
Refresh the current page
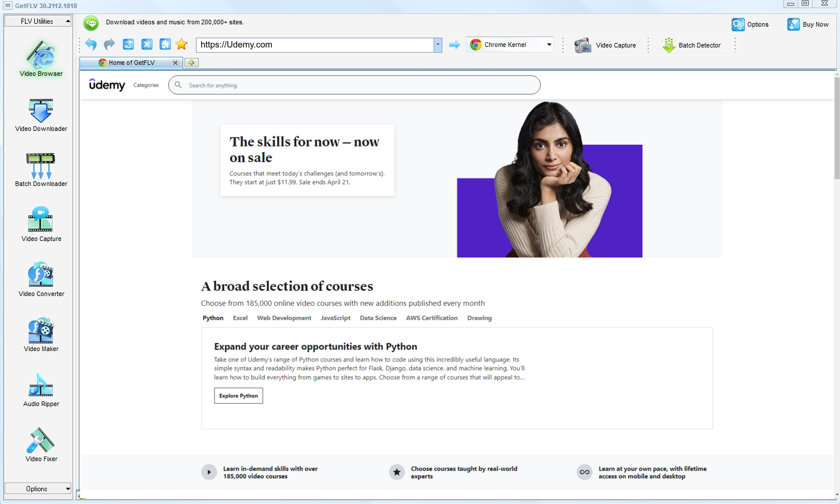click(129, 45)
